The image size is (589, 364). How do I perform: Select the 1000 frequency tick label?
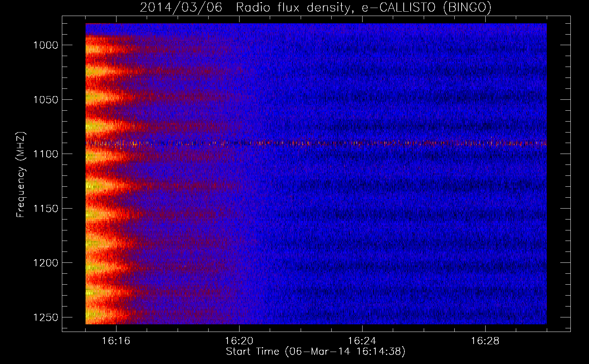pyautogui.click(x=46, y=45)
